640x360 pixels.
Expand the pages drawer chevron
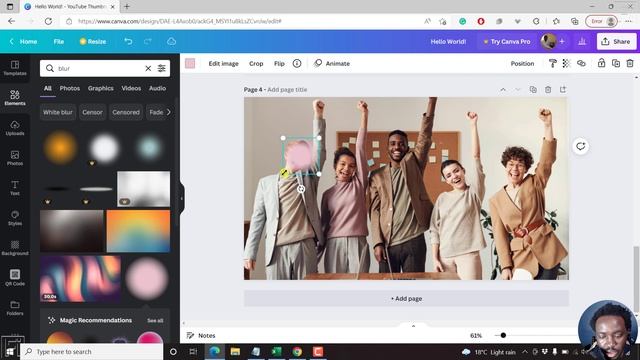(x=413, y=326)
